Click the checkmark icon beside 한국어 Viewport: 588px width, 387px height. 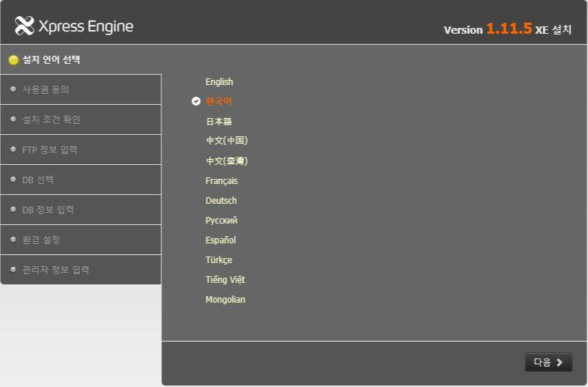click(x=196, y=101)
